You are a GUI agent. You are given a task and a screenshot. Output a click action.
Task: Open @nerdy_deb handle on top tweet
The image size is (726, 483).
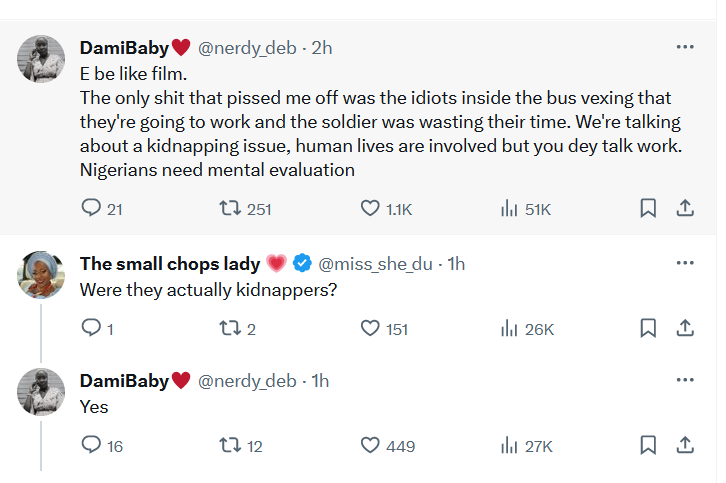pyautogui.click(x=247, y=47)
